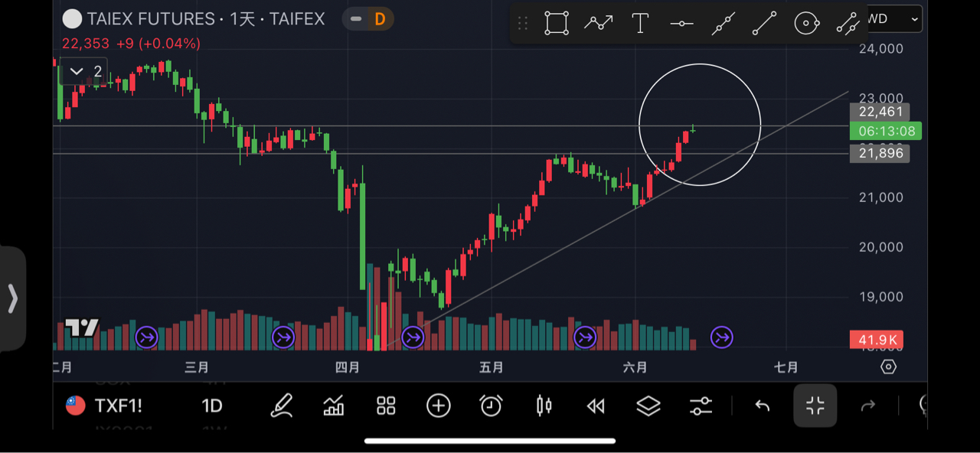Open the hexagon axis settings icon
Screen dimensions: 980x453
888,367
